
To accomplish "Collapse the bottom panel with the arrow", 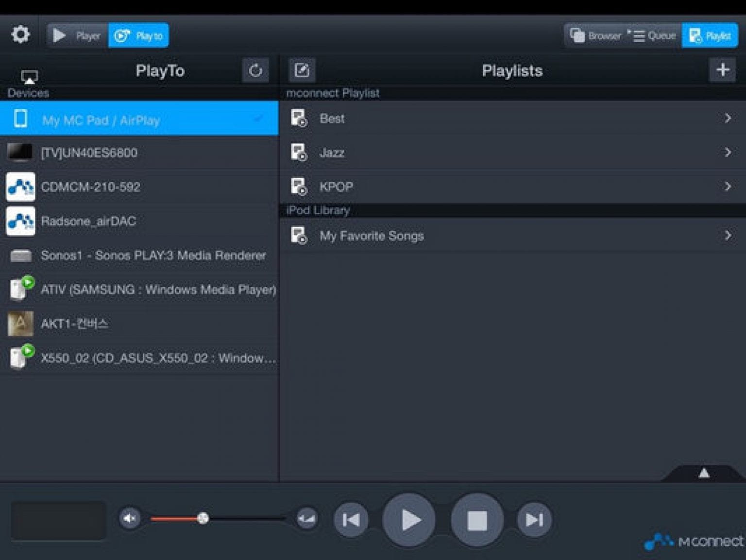I will tap(702, 472).
